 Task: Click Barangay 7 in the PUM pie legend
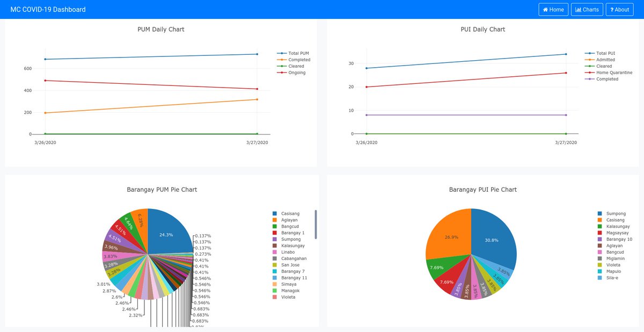(x=293, y=271)
